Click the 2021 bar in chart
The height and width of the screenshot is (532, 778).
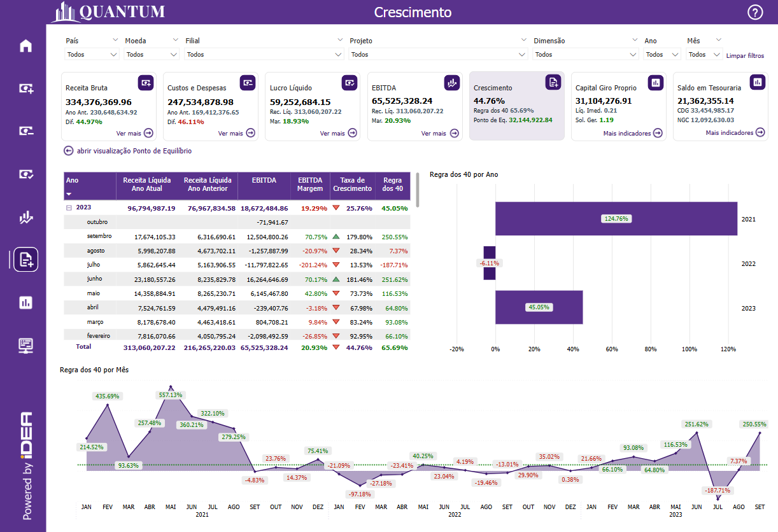tap(616, 219)
